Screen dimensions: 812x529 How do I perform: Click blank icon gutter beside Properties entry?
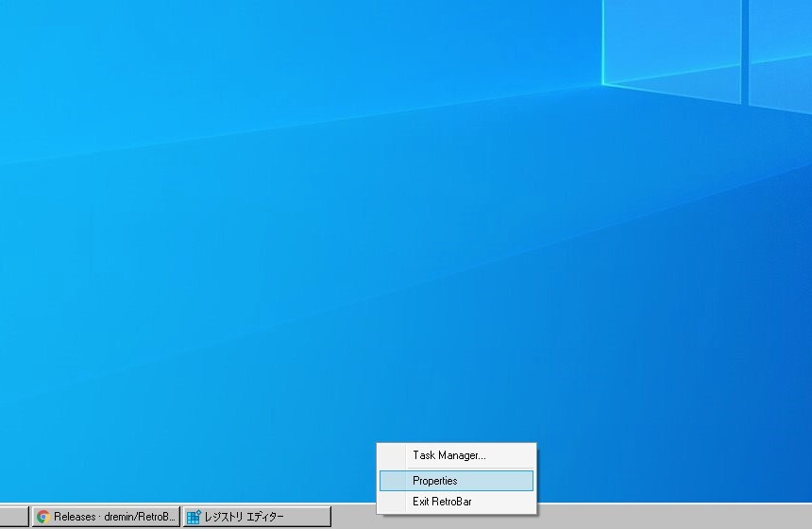click(x=393, y=481)
